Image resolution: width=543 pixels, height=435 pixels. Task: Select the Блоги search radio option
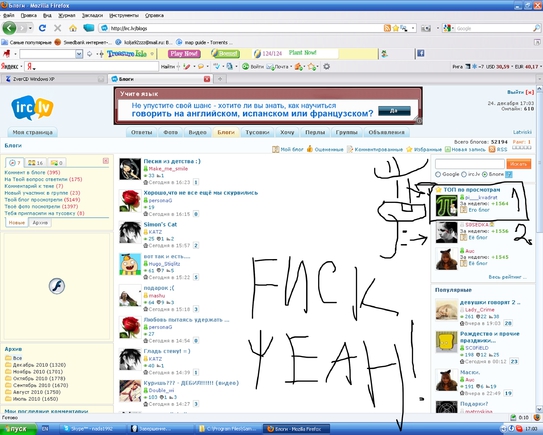[485, 174]
